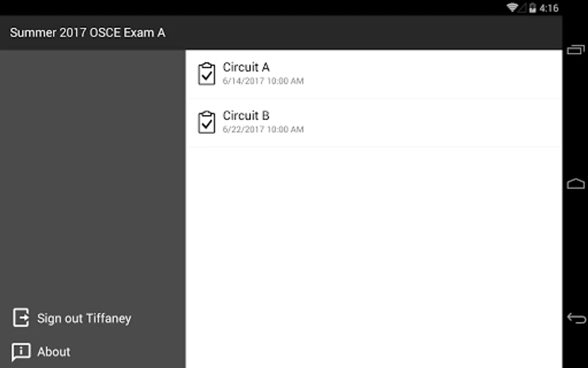This screenshot has height=368, width=588.
Task: Select the Circuit A title
Action: pos(246,67)
